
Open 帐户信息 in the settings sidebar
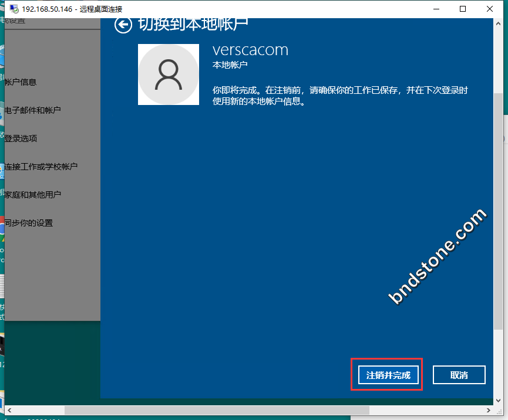pyautogui.click(x=21, y=82)
